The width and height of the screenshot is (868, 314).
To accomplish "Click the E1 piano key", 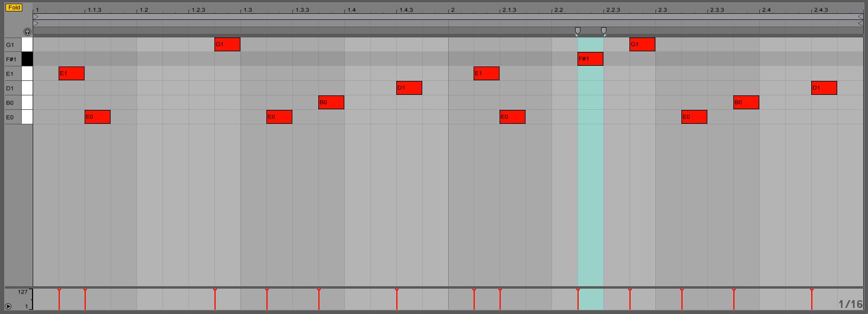I will click(27, 74).
